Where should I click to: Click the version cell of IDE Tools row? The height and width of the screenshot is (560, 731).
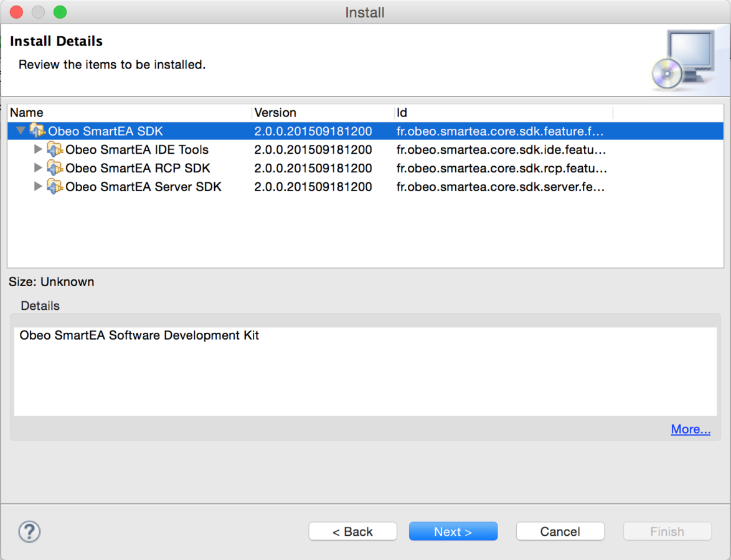tap(313, 149)
